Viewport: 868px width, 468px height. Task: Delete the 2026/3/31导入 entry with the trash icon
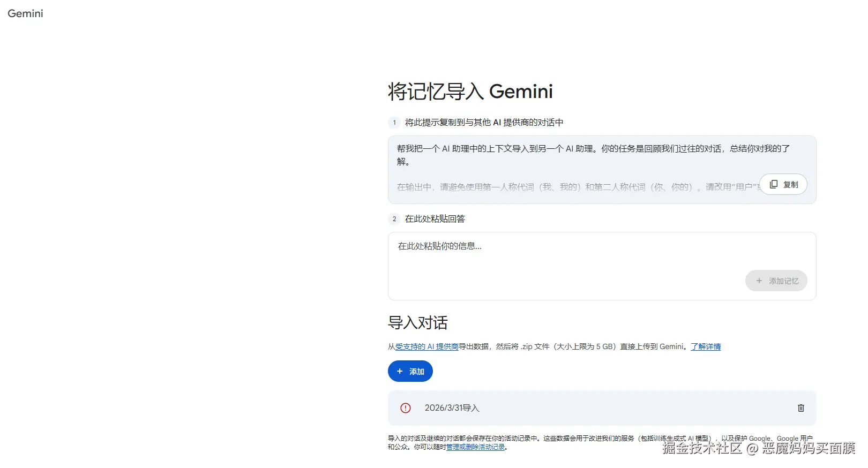click(x=801, y=408)
